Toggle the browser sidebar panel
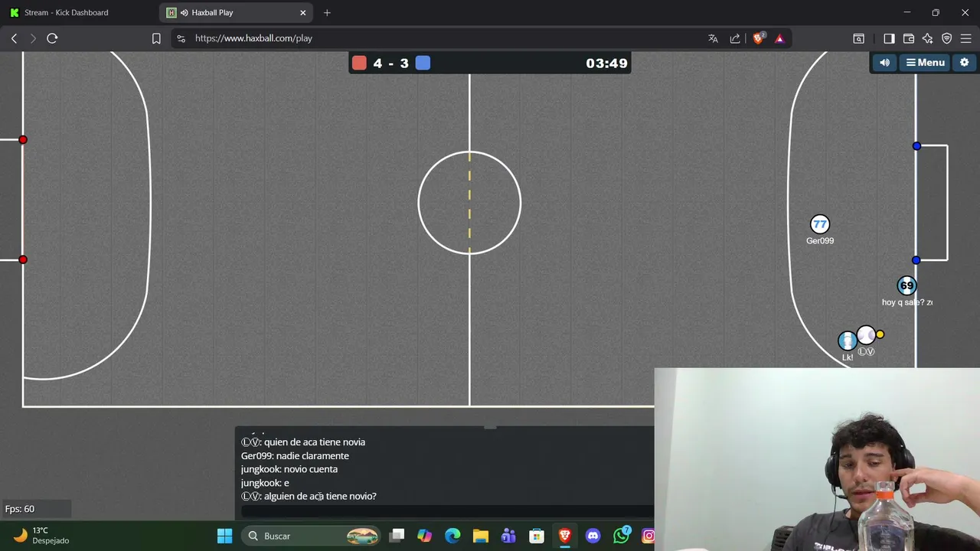 pyautogui.click(x=889, y=38)
